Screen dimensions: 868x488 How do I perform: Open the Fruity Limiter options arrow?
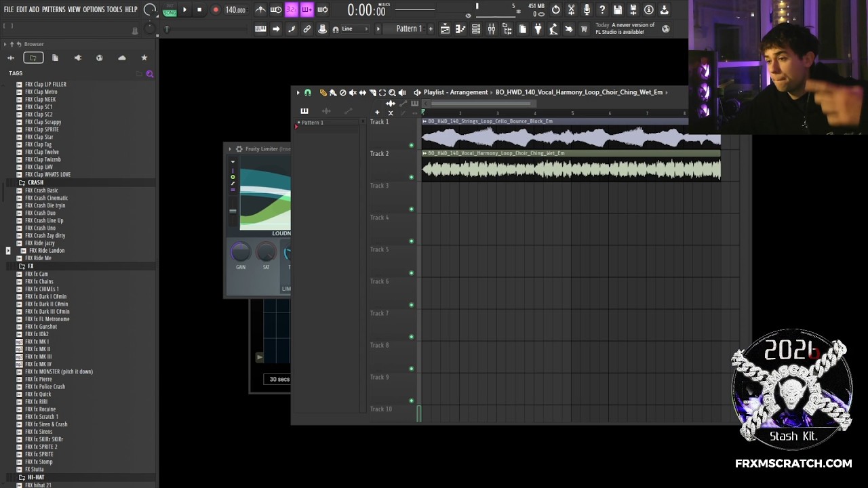point(230,149)
